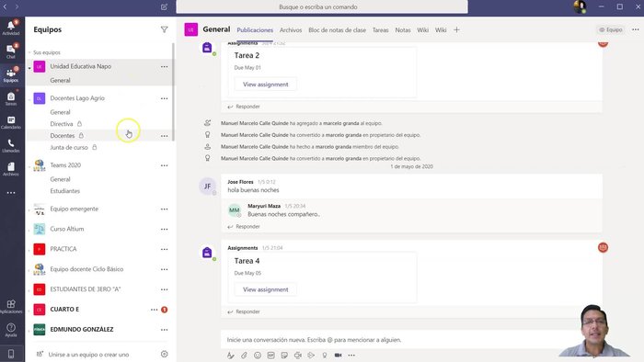The height and width of the screenshot is (362, 644).
Task: Insert a sticker in composer
Action: coord(284,355)
